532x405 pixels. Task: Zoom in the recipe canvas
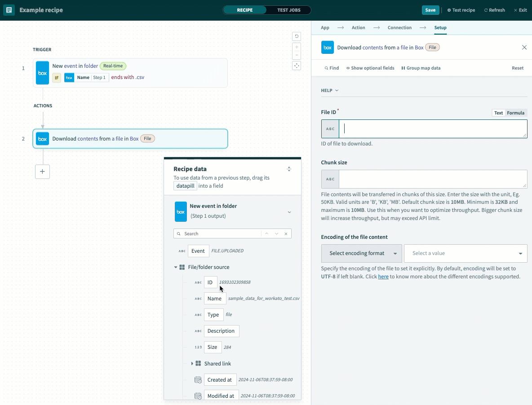296,47
